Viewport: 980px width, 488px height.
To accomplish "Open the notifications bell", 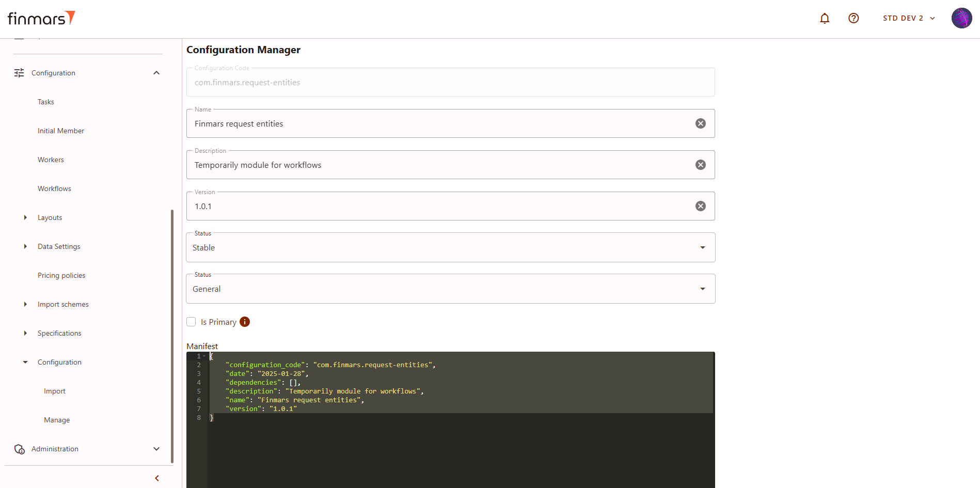I will click(825, 19).
